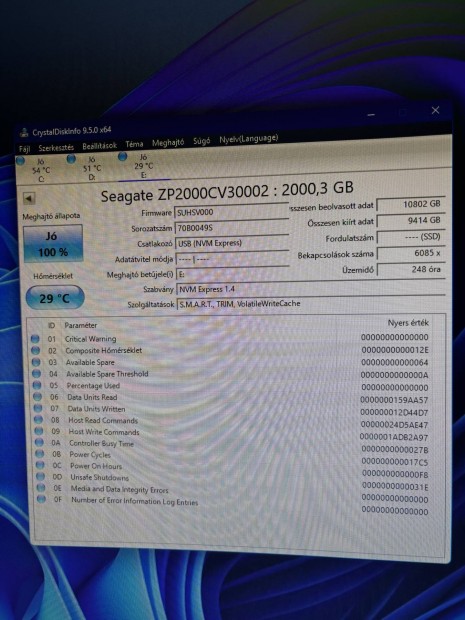Open the Téma menu
This screenshot has height=620, width=465.
pos(134,144)
